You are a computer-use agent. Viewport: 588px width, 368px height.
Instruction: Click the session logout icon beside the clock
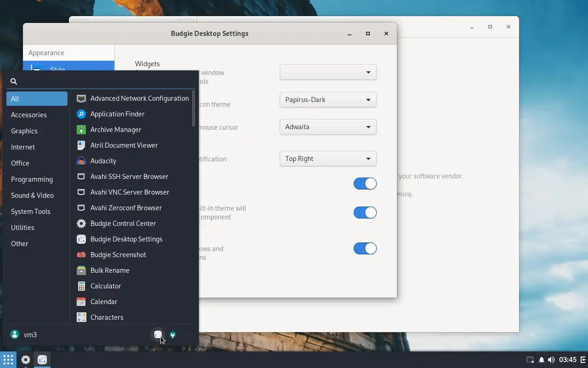(583, 360)
